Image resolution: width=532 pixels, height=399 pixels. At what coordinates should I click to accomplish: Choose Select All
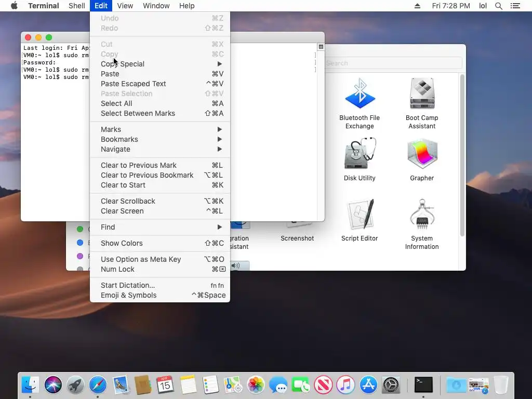(x=160, y=103)
